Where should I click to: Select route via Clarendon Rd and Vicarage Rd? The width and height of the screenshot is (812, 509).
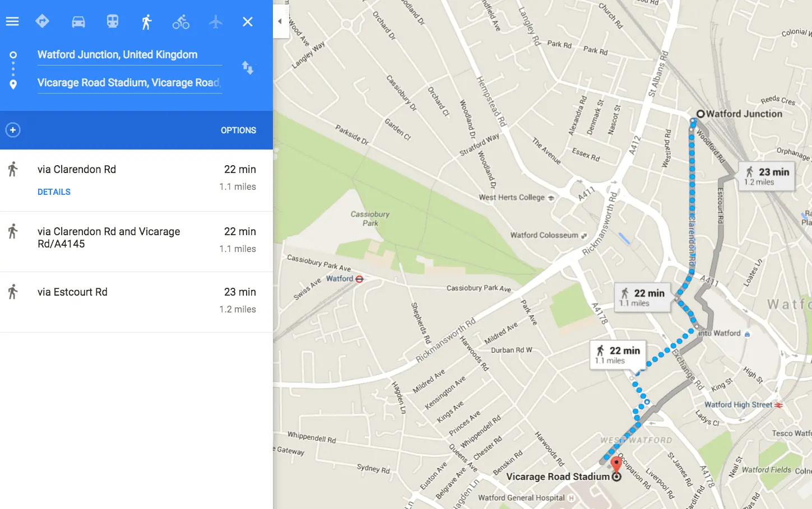[136, 242]
